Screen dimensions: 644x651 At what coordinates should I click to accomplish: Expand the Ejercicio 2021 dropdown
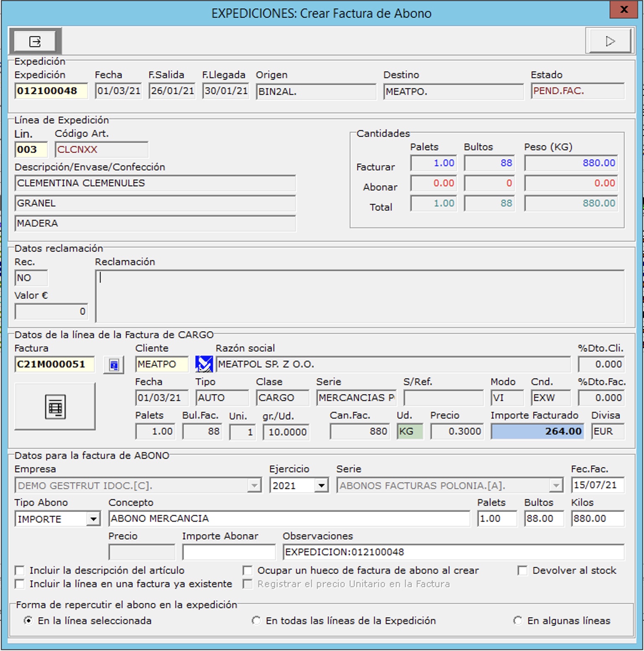[x=321, y=486]
